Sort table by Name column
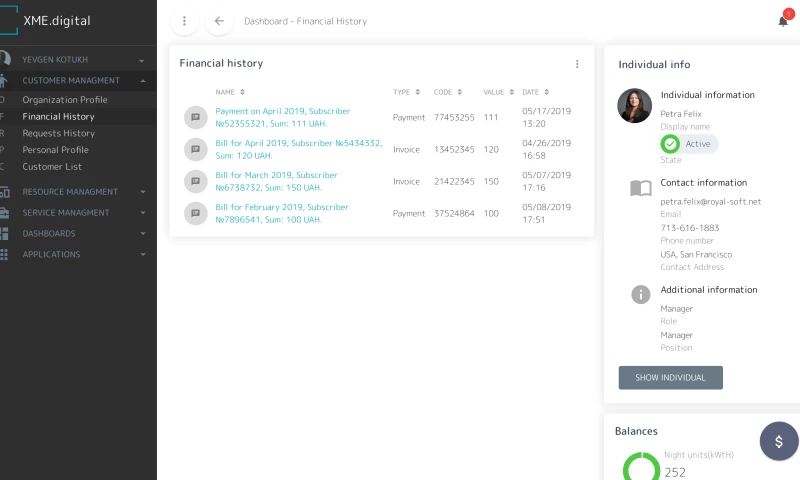Screen dimensions: 800x480 (230, 92)
